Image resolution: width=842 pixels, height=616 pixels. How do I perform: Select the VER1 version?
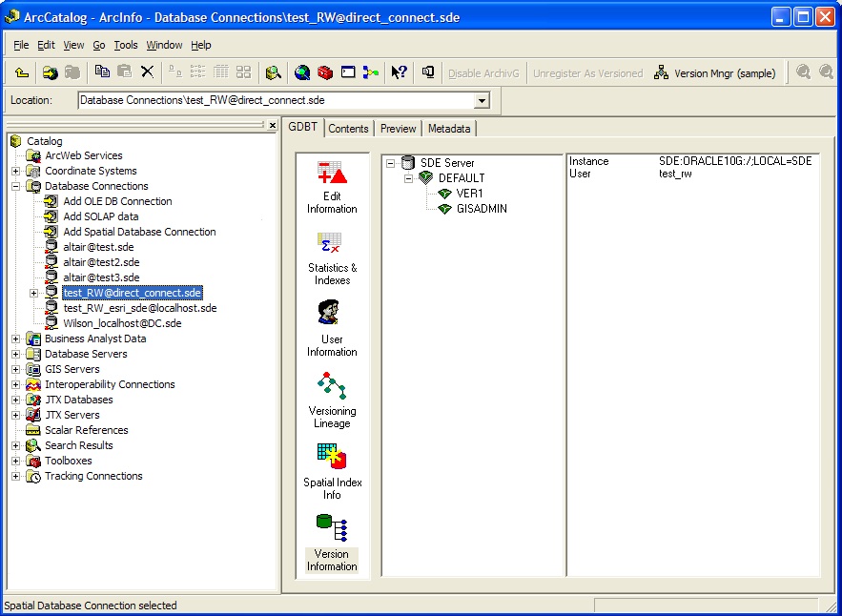(469, 194)
